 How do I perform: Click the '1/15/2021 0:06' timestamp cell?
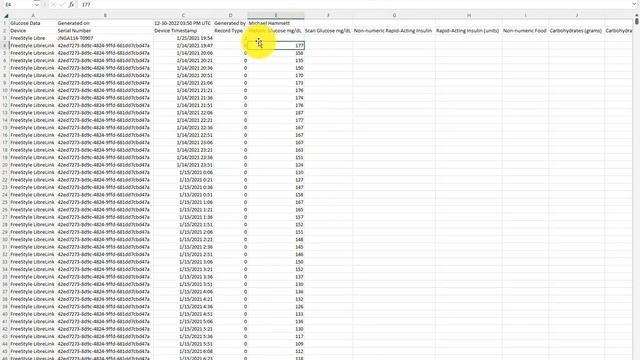(x=183, y=172)
